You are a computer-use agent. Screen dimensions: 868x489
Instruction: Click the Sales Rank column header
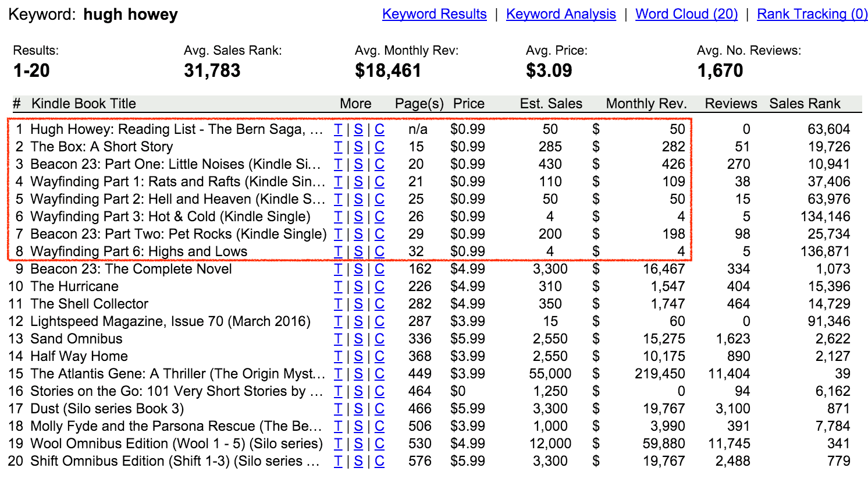pos(805,104)
